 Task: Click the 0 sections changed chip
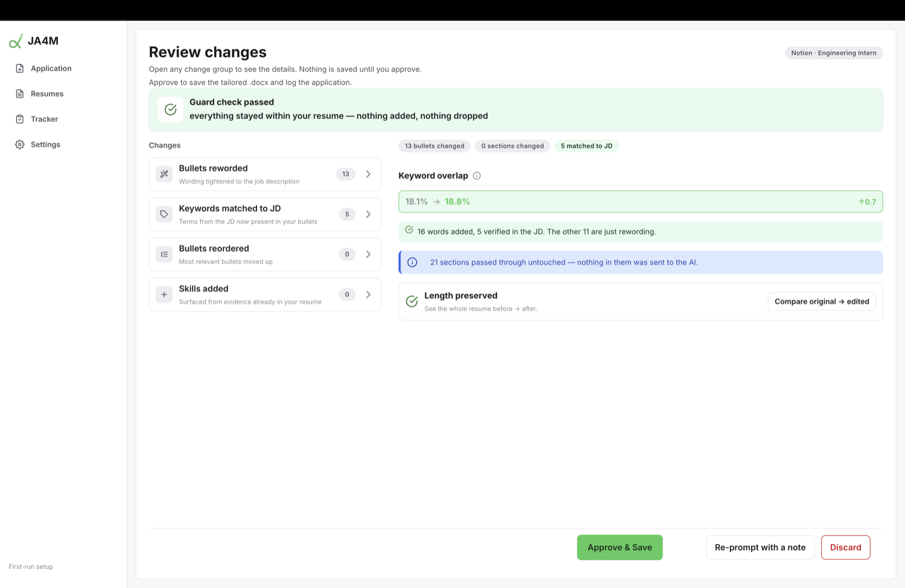(512, 146)
